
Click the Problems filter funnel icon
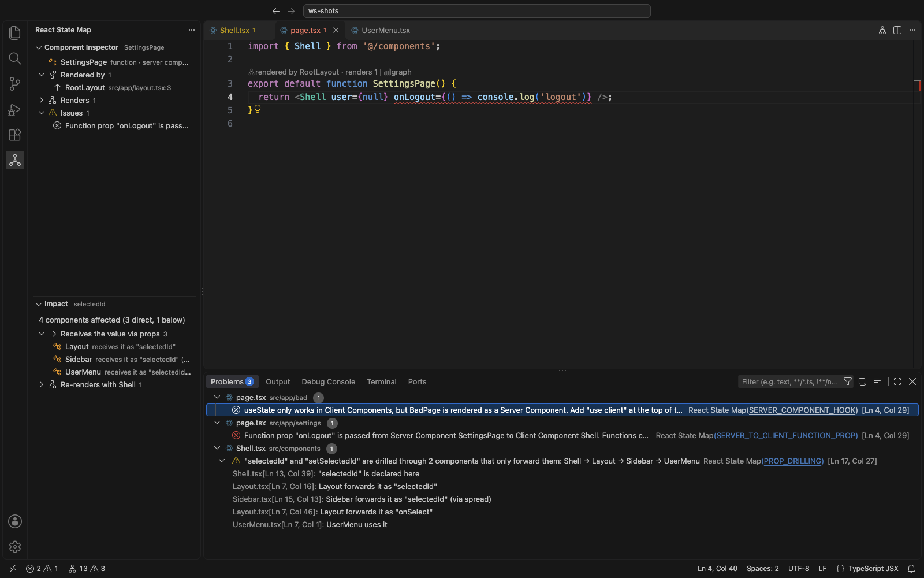[x=848, y=381]
